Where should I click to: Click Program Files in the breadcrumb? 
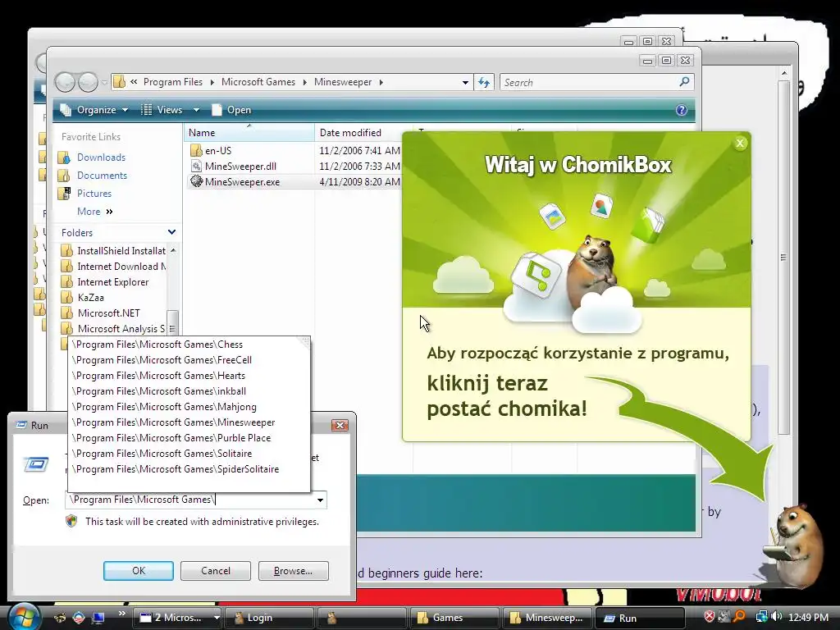click(x=173, y=82)
